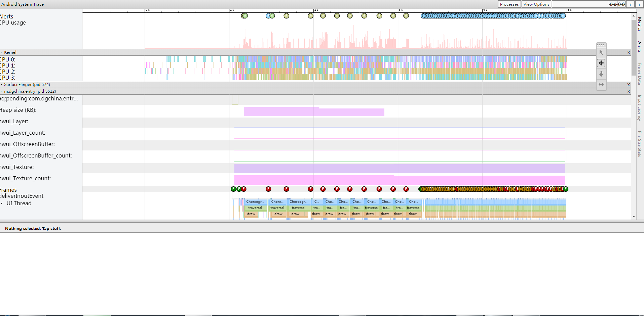Click the 'aq:pending:com.dgchina.entr...' label

point(39,99)
